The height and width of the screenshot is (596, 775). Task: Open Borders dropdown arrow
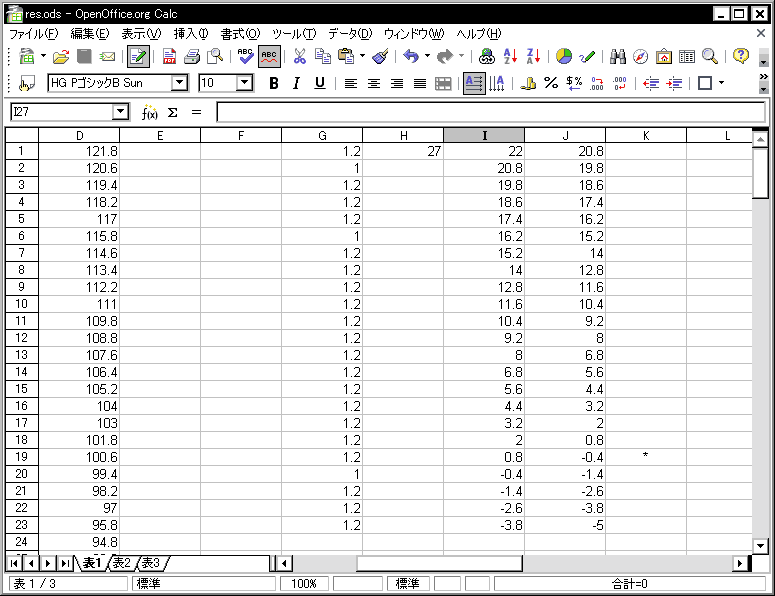pyautogui.click(x=722, y=83)
